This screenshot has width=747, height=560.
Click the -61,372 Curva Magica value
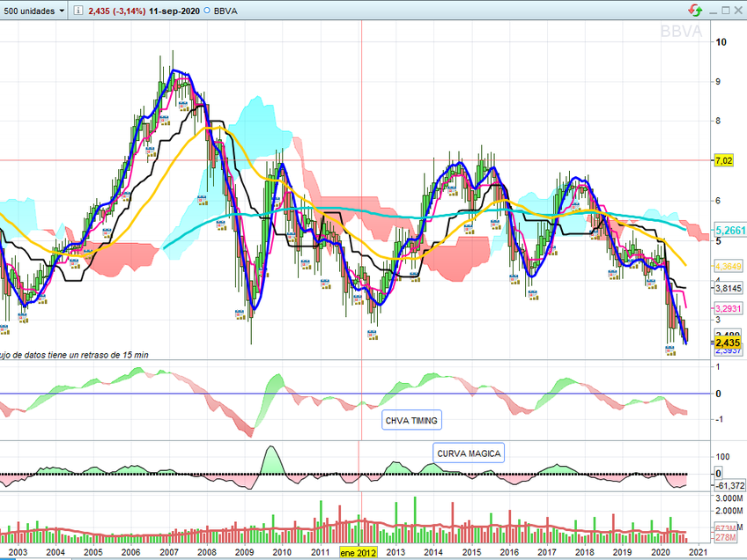[730, 486]
